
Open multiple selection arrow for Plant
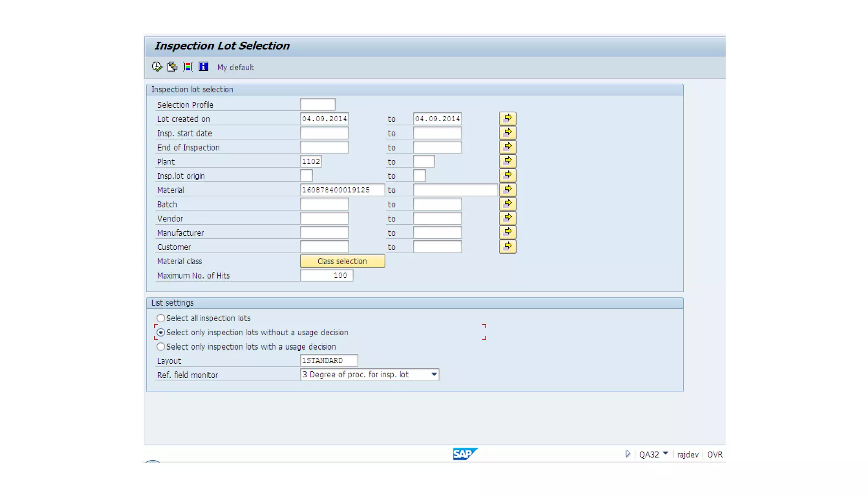point(507,162)
